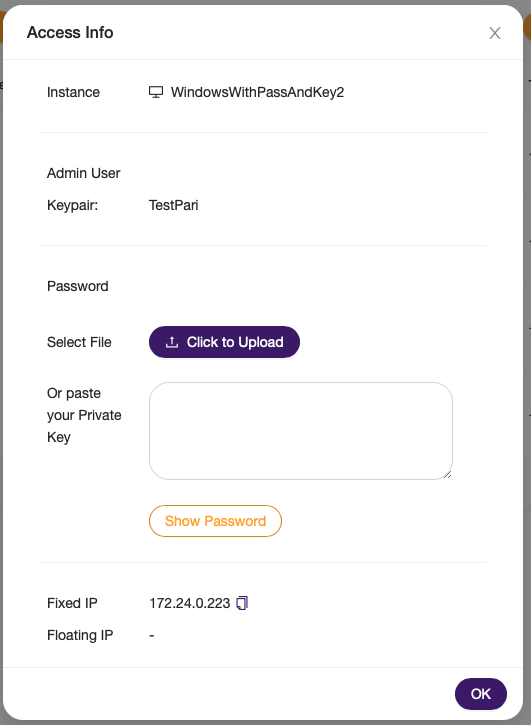Click the Password section label
The width and height of the screenshot is (531, 725).
pos(78,286)
